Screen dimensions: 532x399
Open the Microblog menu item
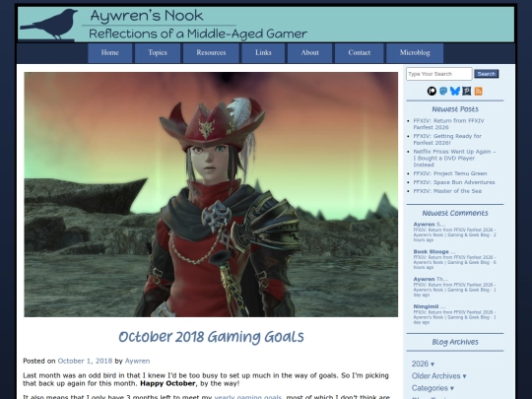point(415,53)
